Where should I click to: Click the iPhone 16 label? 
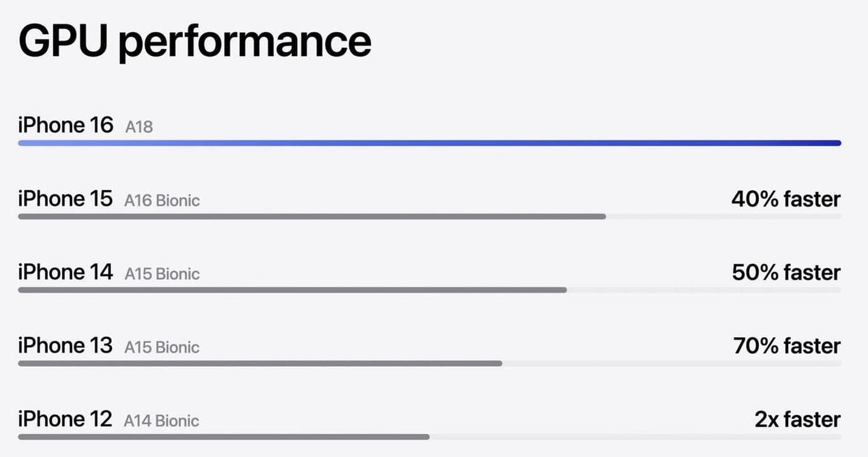coord(65,126)
